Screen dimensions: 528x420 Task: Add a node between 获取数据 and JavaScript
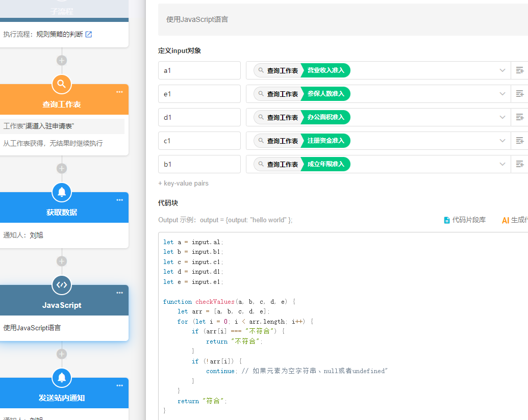(62, 261)
